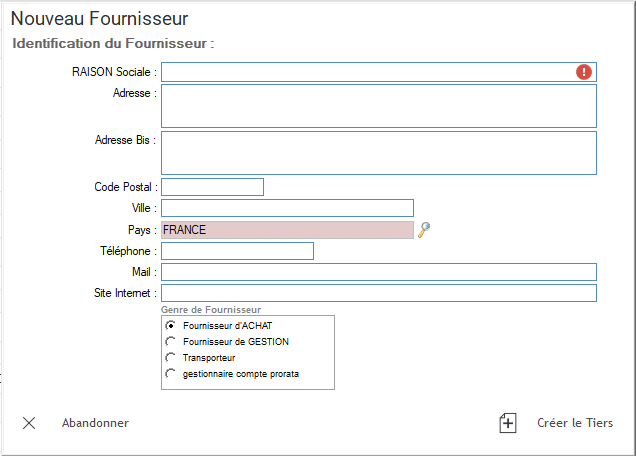Image resolution: width=636 pixels, height=456 pixels.
Task: Click the Genre de Fournisseur group label
Action: click(x=211, y=310)
